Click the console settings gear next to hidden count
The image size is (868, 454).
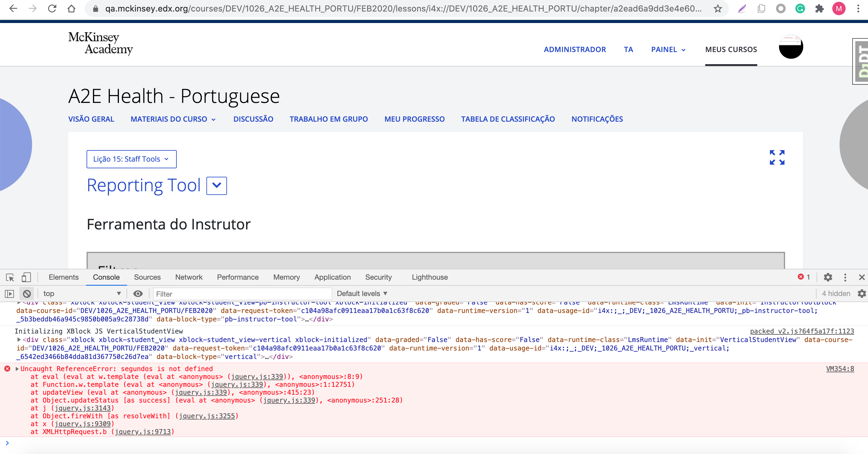(x=862, y=294)
